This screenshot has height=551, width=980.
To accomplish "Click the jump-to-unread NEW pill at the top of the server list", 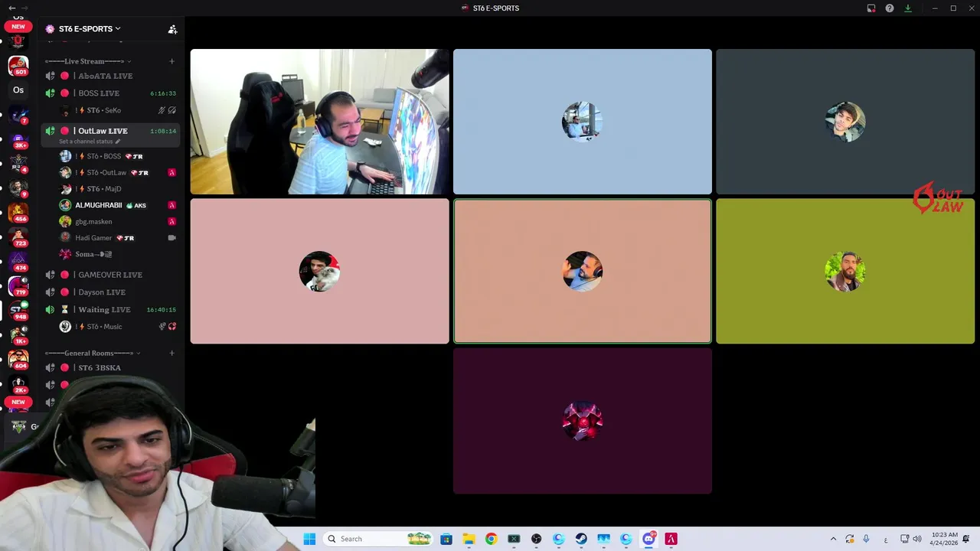I will (x=18, y=27).
